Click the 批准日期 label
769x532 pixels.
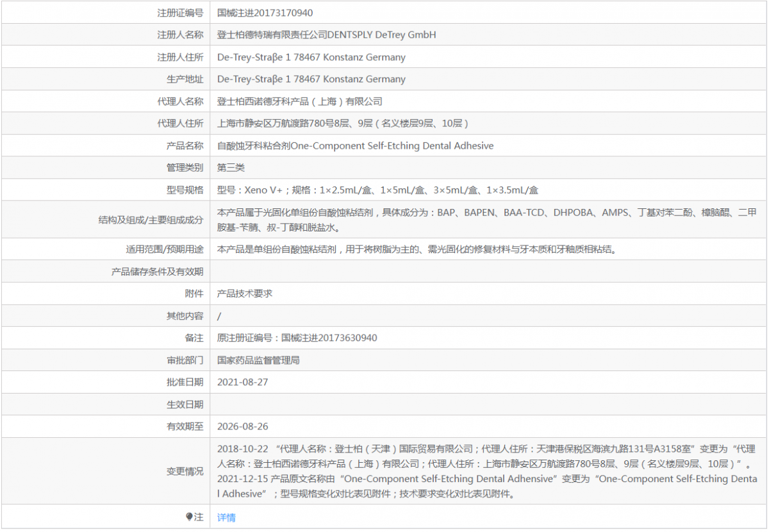(x=185, y=382)
